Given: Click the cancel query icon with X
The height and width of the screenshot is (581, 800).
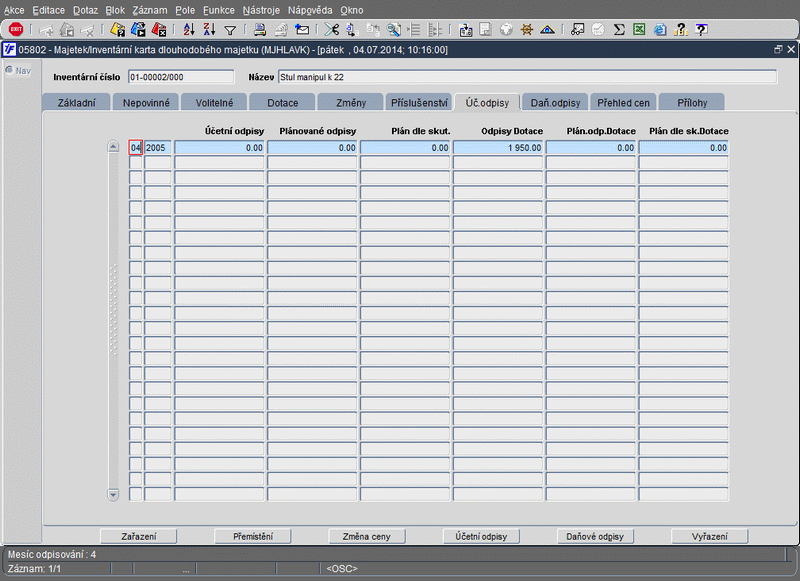Looking at the screenshot, I should [159, 30].
